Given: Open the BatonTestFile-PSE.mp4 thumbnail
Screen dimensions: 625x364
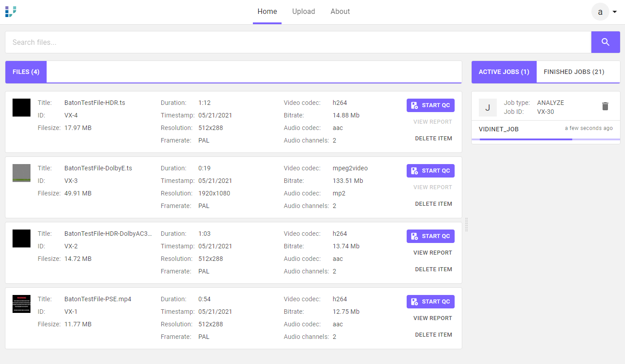Looking at the screenshot, I should tap(22, 304).
